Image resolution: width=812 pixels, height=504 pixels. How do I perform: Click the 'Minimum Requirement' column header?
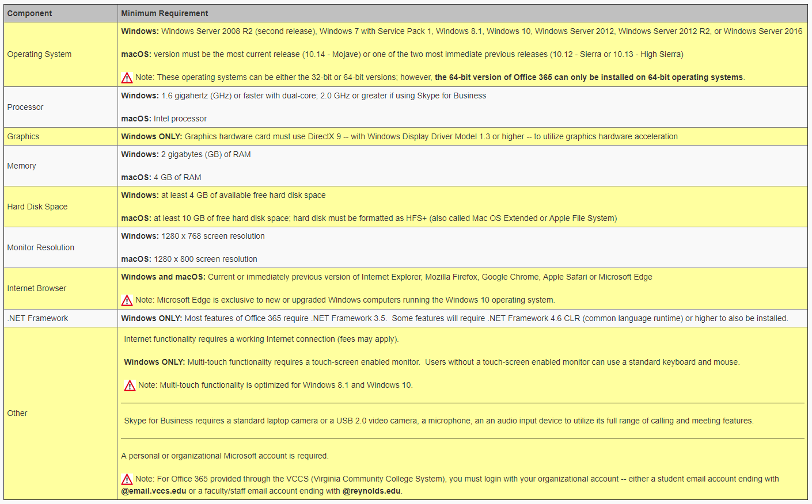click(462, 13)
